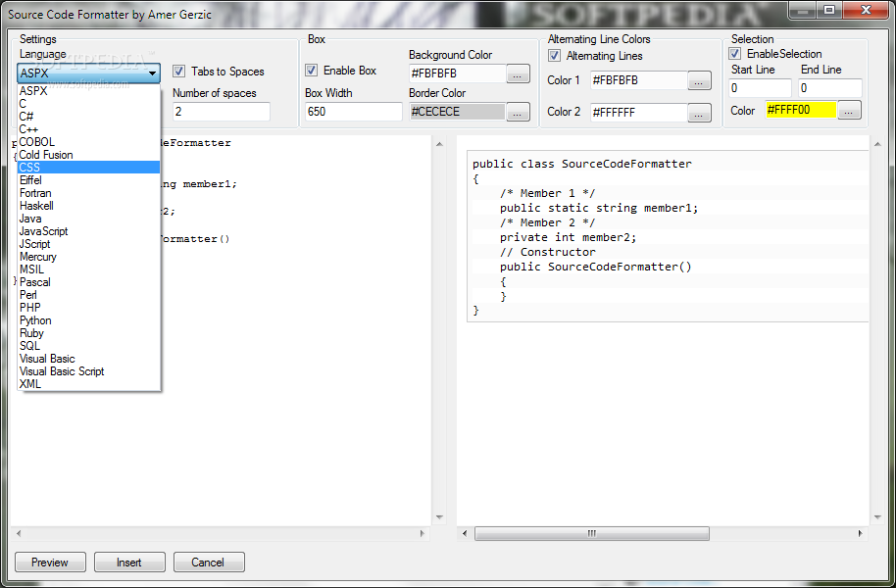Click the End Line input field
The height and width of the screenshot is (588, 896).
[x=830, y=88]
